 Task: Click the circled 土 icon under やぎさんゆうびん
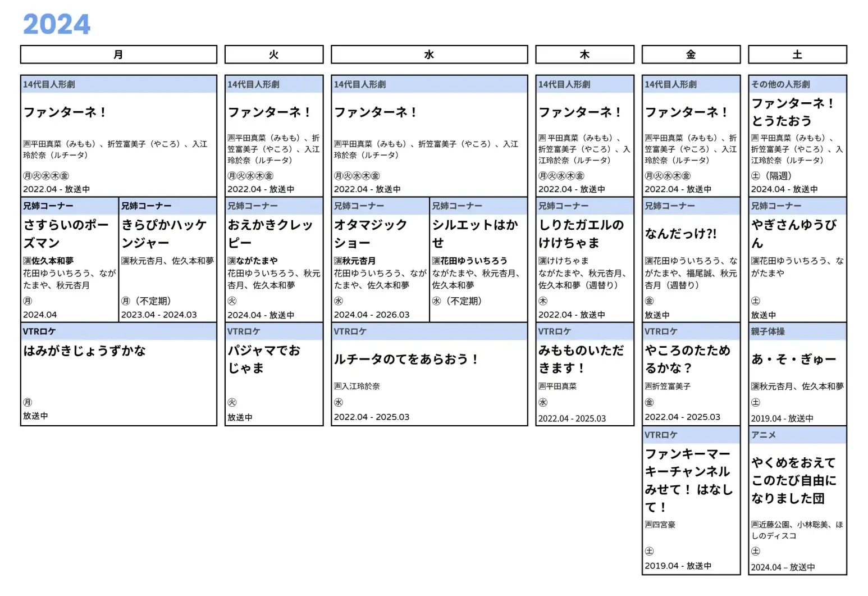(x=756, y=301)
